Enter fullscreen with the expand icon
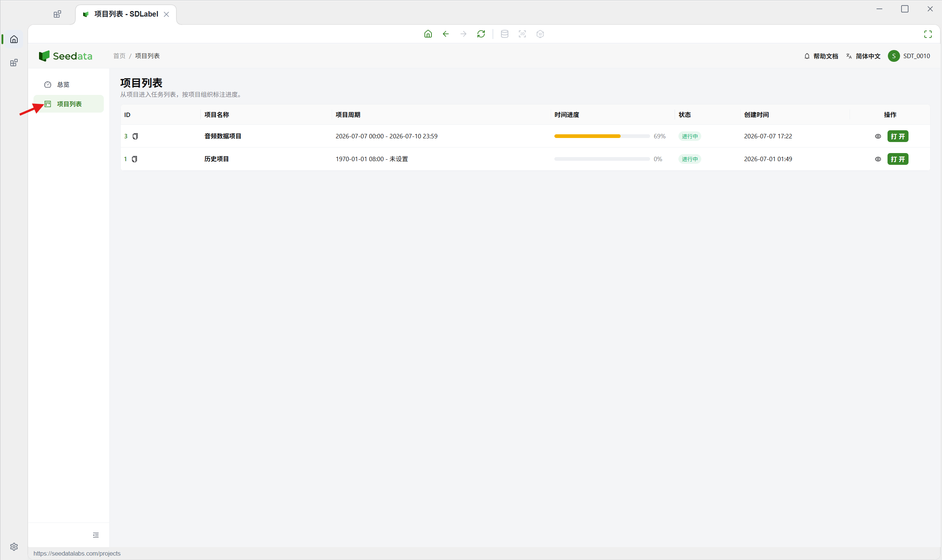 (x=928, y=34)
